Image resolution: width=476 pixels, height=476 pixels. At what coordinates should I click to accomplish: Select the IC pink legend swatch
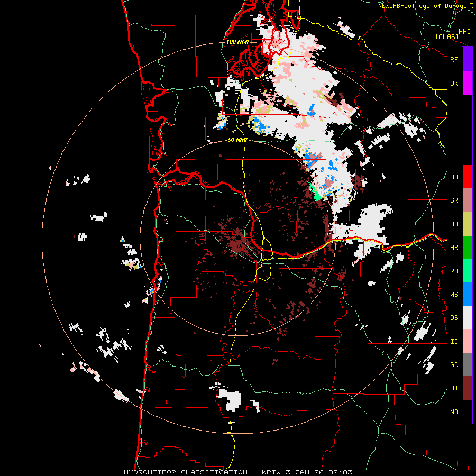pyautogui.click(x=467, y=341)
